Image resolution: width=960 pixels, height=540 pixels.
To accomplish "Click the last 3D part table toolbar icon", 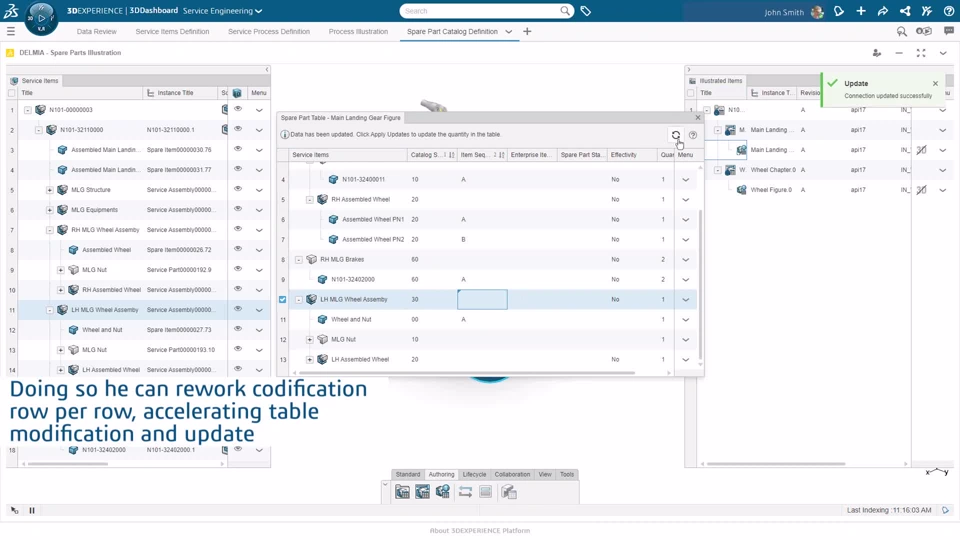I will tap(509, 492).
